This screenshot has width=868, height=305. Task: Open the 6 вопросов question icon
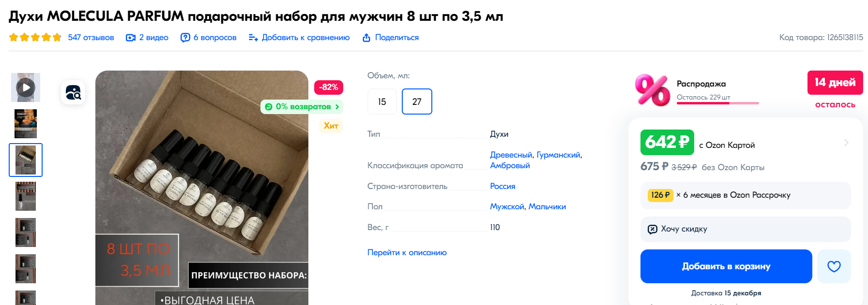(185, 38)
